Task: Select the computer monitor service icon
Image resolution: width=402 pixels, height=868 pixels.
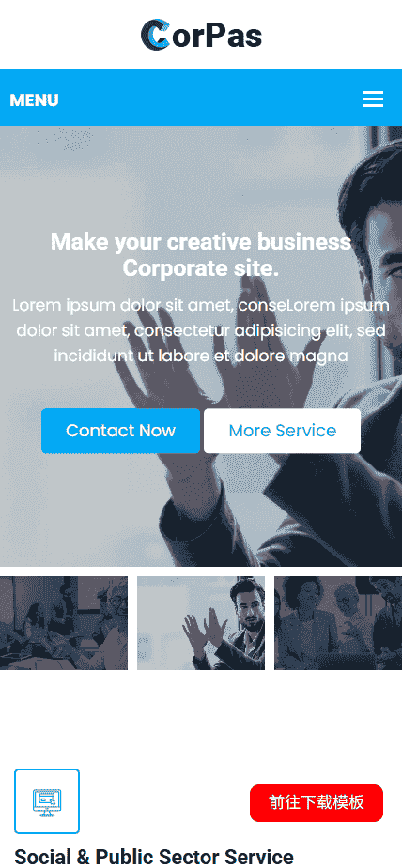Action: pos(47,800)
